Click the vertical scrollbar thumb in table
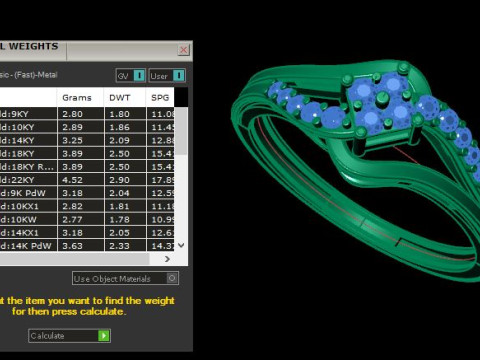 [x=181, y=131]
